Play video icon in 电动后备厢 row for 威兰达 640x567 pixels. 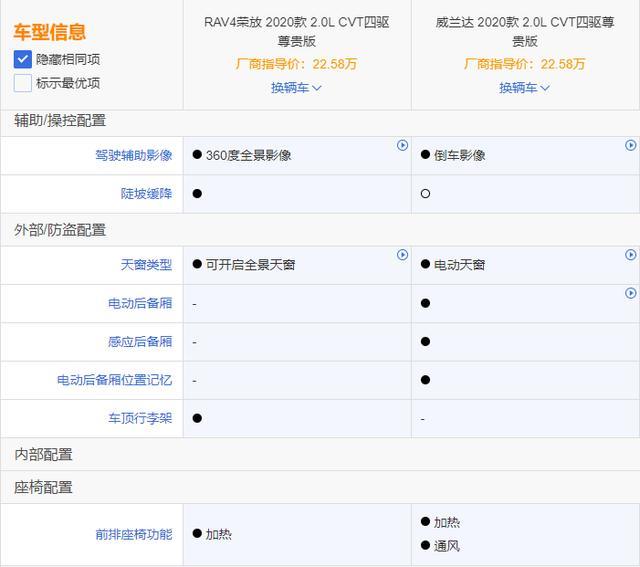click(x=631, y=293)
